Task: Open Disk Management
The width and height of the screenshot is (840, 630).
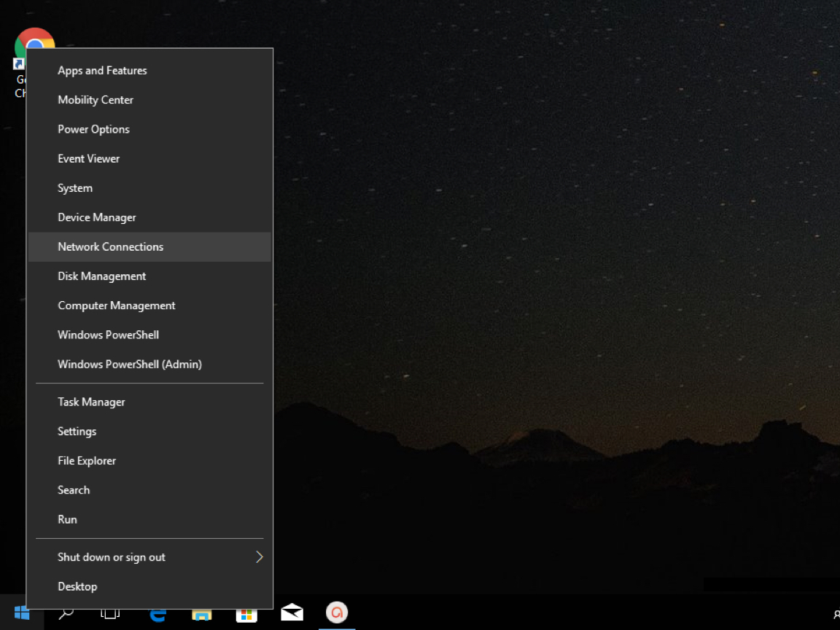Action: 149,276
